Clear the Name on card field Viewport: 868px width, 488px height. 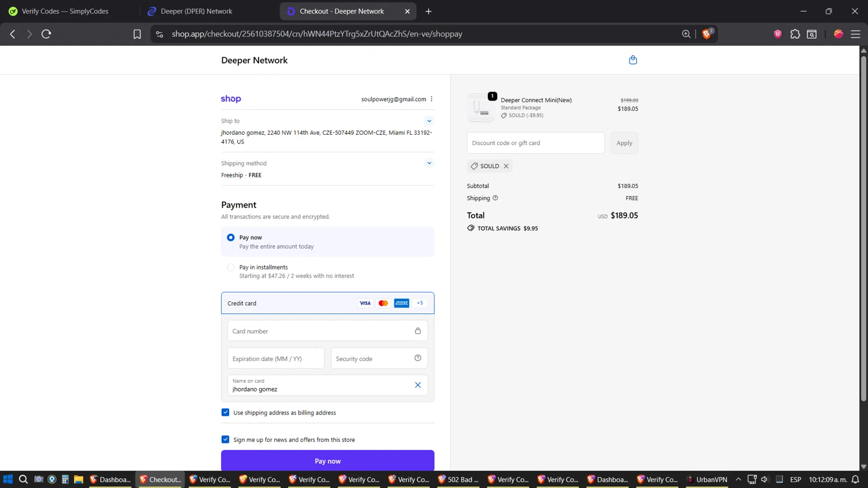pos(418,385)
